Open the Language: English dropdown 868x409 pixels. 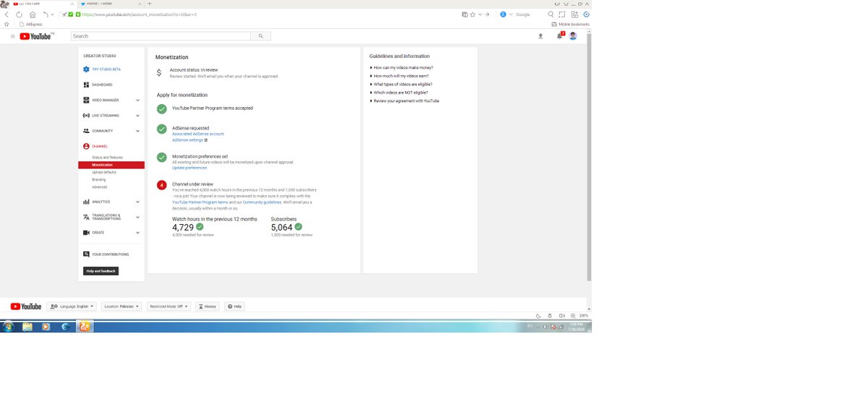click(72, 306)
